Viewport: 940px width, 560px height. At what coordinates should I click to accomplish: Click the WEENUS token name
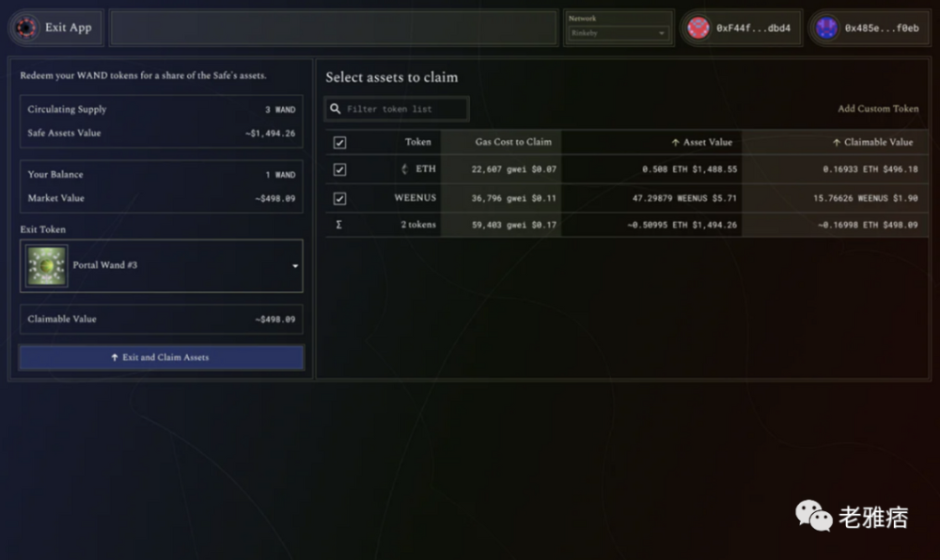(415, 197)
